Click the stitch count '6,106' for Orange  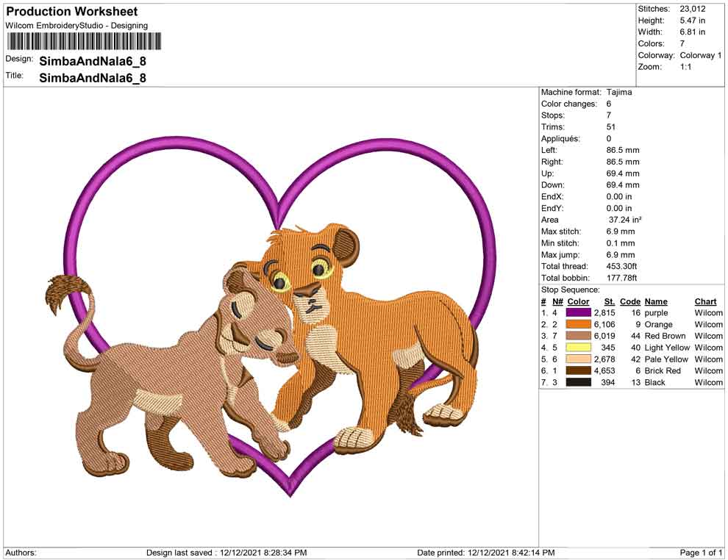click(x=604, y=324)
